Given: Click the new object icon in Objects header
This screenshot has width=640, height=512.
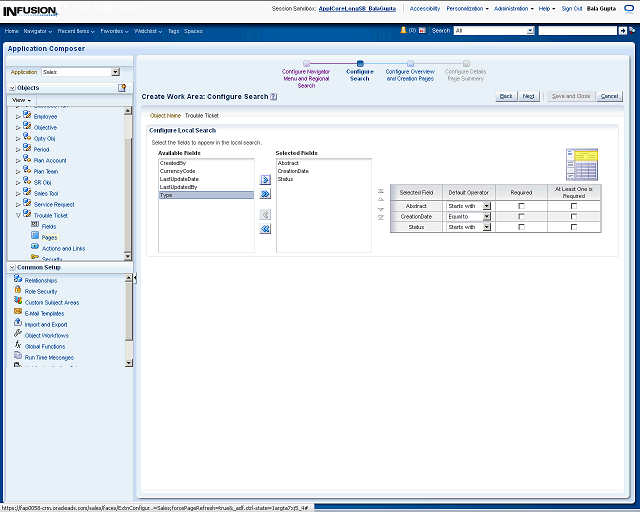Looking at the screenshot, I should [x=122, y=88].
